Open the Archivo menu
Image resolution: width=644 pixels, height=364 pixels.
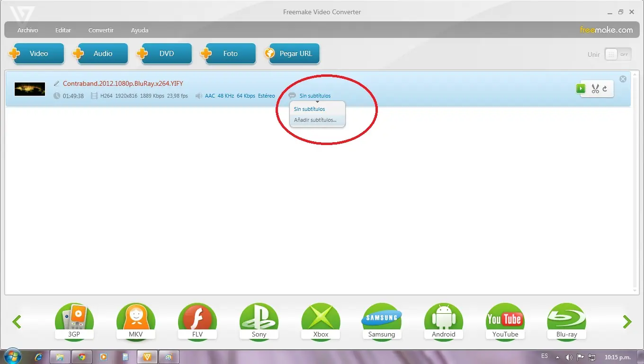click(27, 30)
